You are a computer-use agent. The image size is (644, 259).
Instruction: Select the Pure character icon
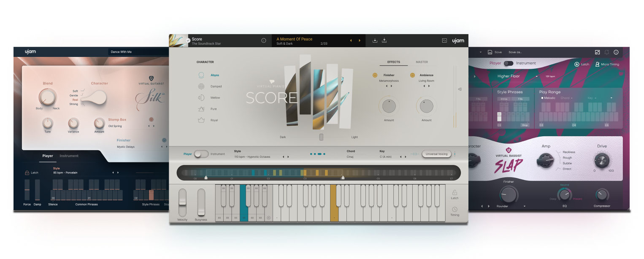(x=201, y=109)
